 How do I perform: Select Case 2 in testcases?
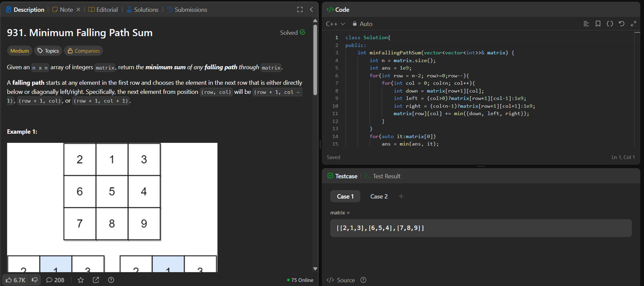click(x=379, y=196)
